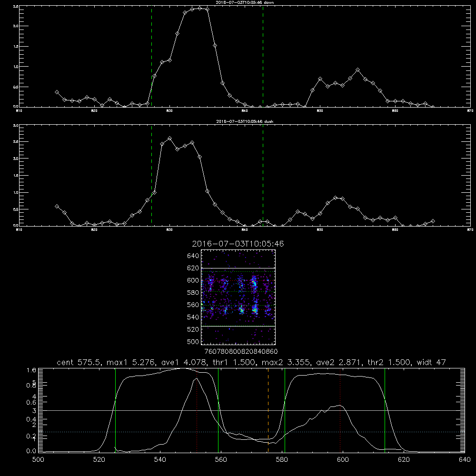Click the bottom plot x-axis label 540

pyautogui.click(x=160, y=460)
